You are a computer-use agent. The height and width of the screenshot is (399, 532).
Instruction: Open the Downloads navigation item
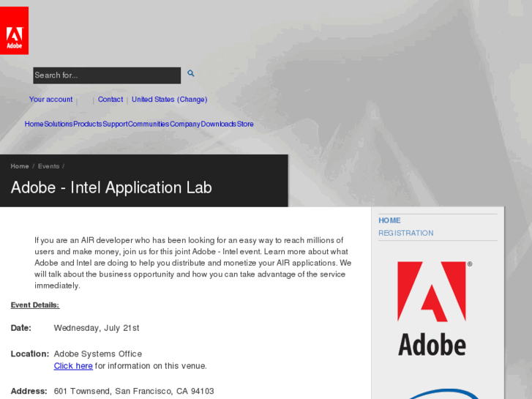tap(219, 124)
